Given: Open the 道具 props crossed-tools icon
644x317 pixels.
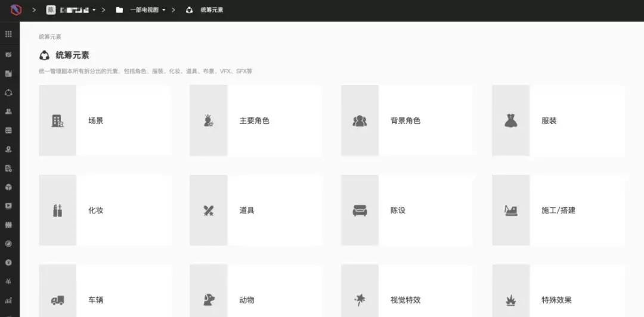Looking at the screenshot, I should 209,210.
